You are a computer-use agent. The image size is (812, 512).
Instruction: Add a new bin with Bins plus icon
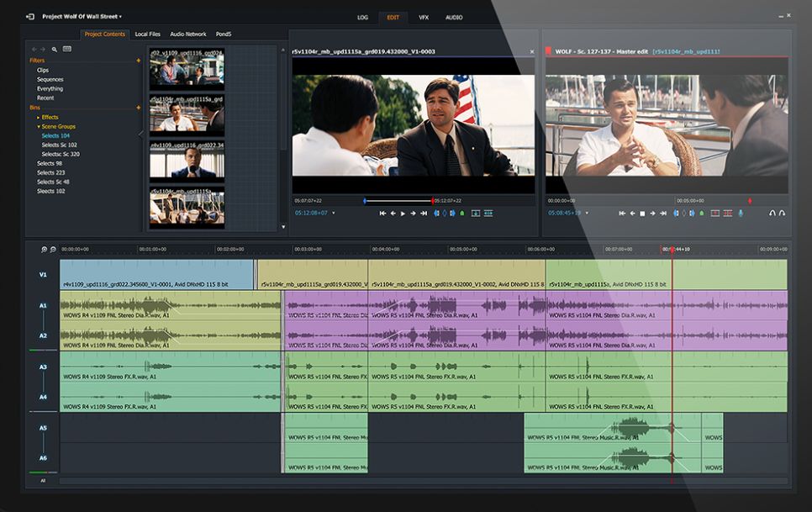tap(138, 108)
